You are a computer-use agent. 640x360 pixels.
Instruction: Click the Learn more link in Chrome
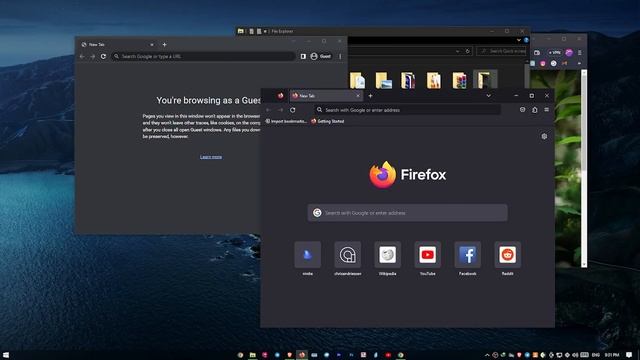[211, 157]
